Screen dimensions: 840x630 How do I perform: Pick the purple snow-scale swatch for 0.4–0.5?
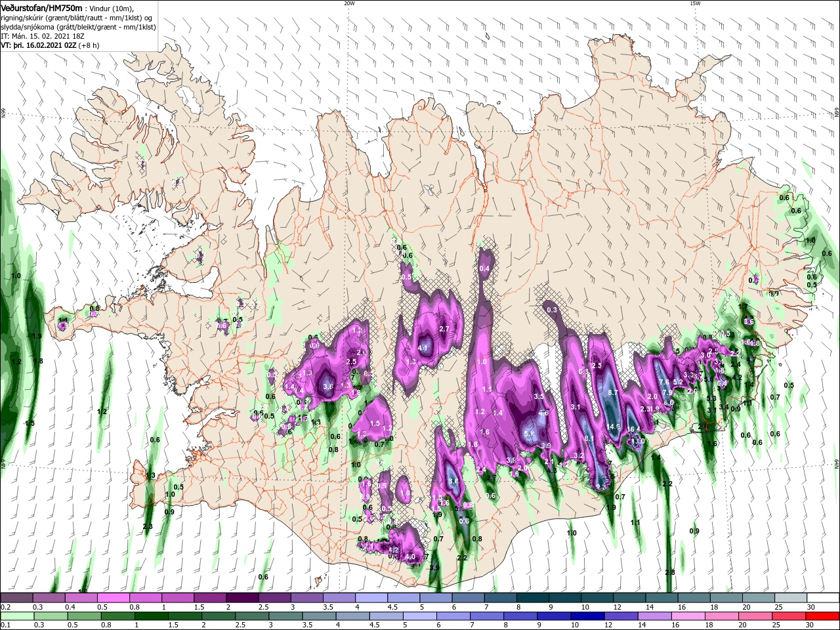tap(81, 598)
